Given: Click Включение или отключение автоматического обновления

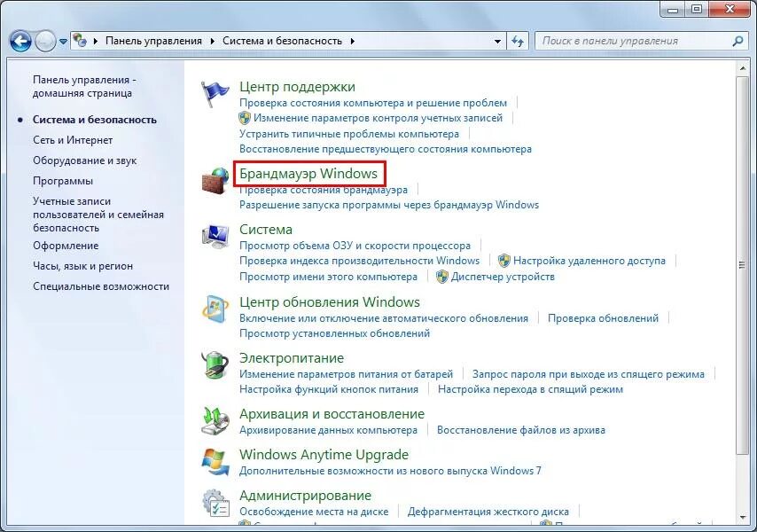Looking at the screenshot, I should pos(383,318).
